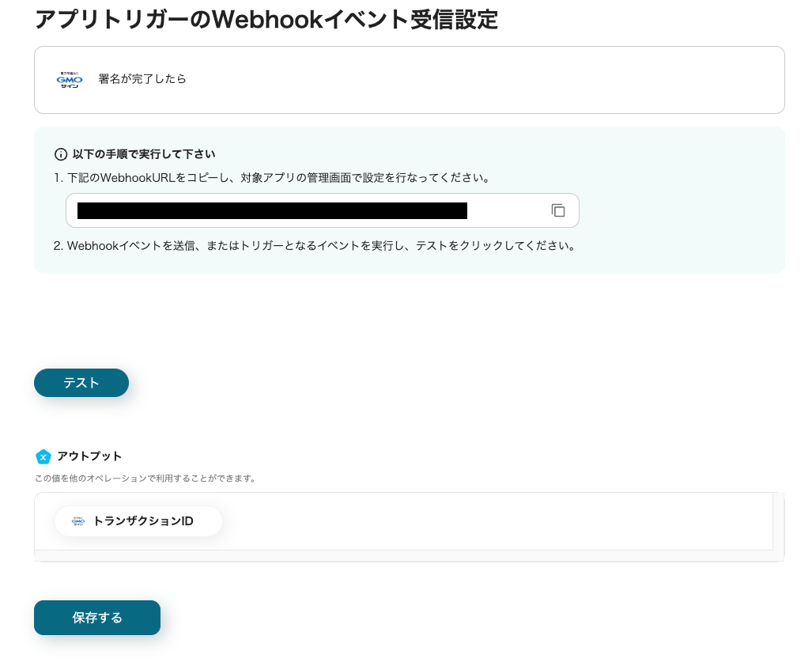Click the 署名が完了したら label text
The width and height of the screenshot is (812, 662).
[143, 79]
